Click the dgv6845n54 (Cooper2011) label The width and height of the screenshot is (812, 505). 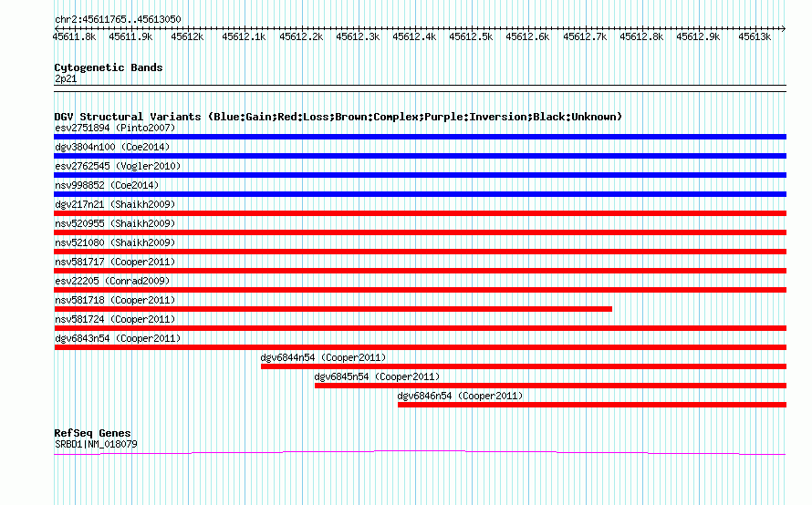pyautogui.click(x=377, y=376)
